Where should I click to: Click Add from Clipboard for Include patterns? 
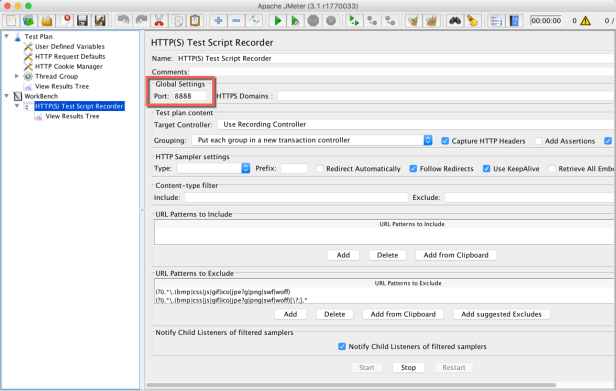coord(456,255)
